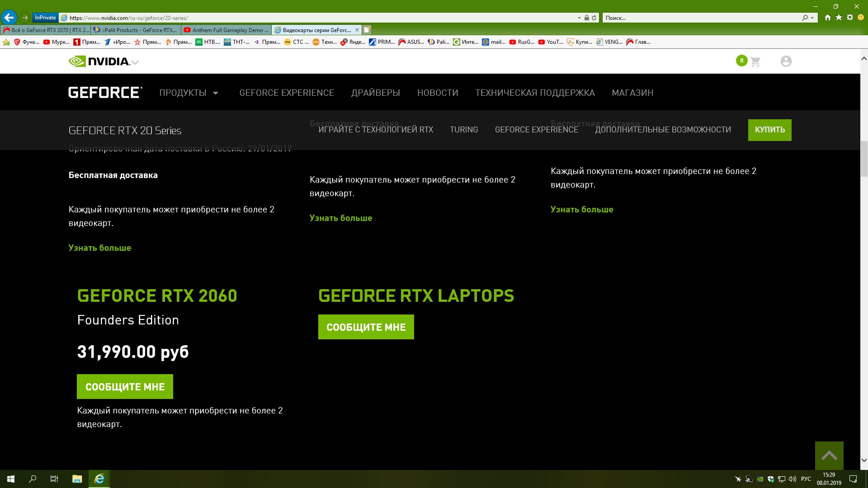Click Узнать больше link in middle column
Image resolution: width=868 pixels, height=488 pixels.
(x=340, y=218)
